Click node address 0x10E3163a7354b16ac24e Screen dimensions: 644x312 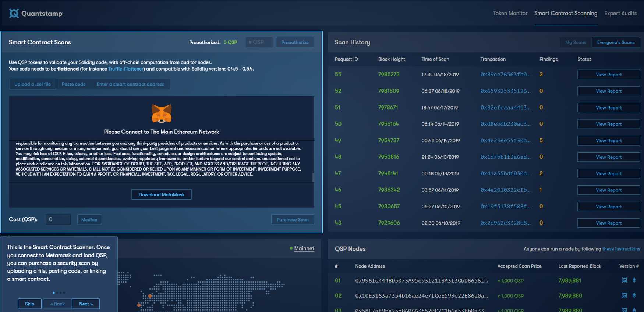[x=421, y=295]
